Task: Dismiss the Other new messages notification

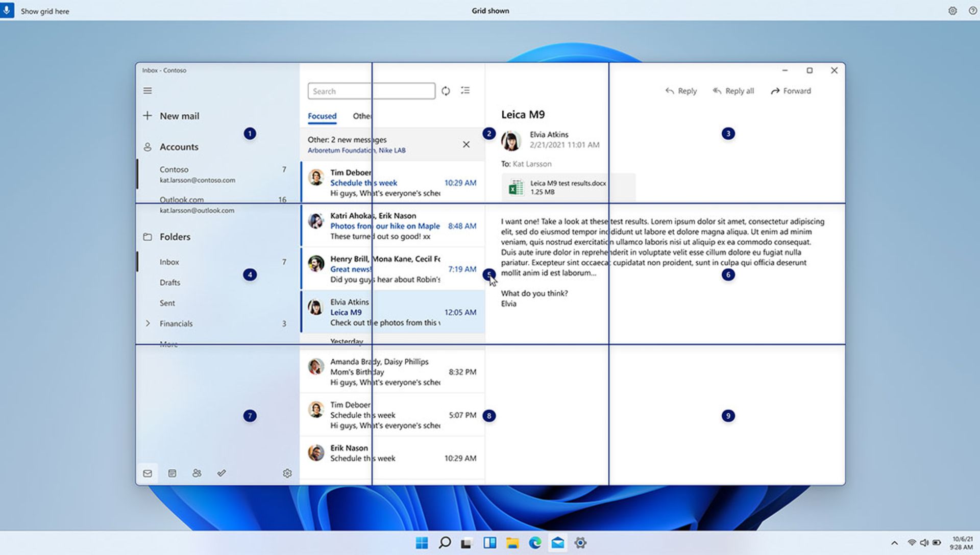Action: click(x=467, y=145)
